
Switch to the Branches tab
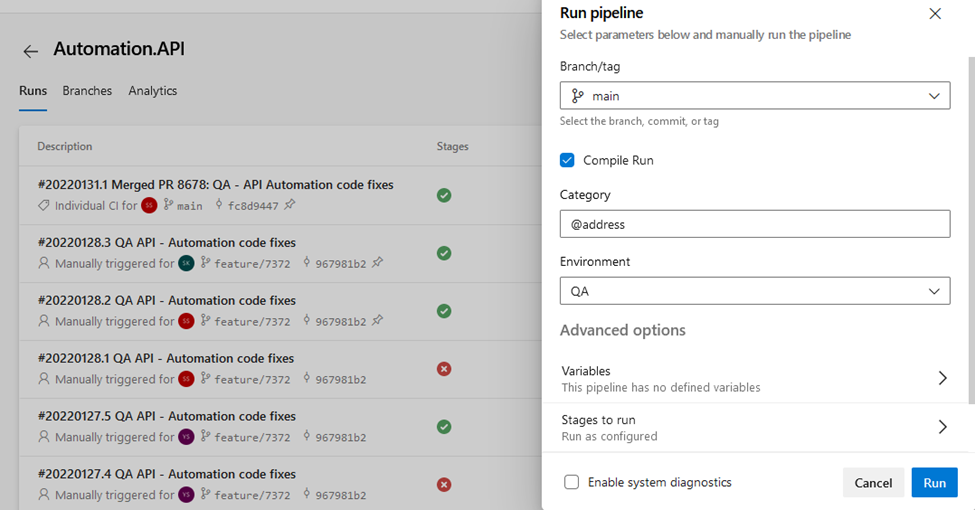(87, 91)
